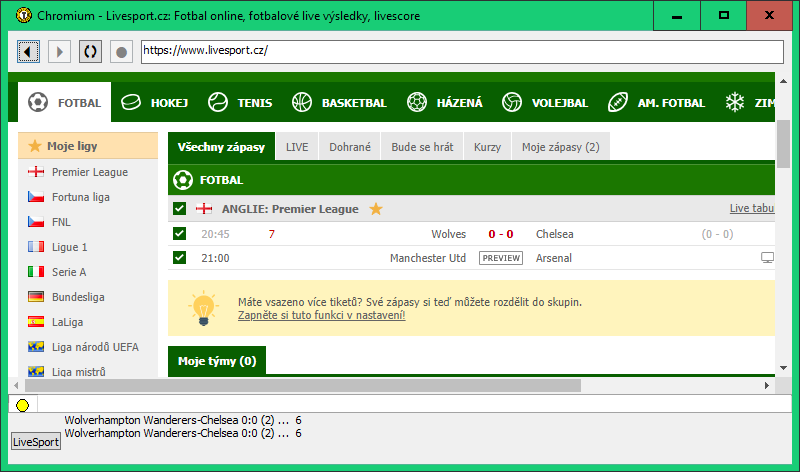The image size is (800, 472).
Task: Switch to the Kurzy tab
Action: (x=487, y=147)
